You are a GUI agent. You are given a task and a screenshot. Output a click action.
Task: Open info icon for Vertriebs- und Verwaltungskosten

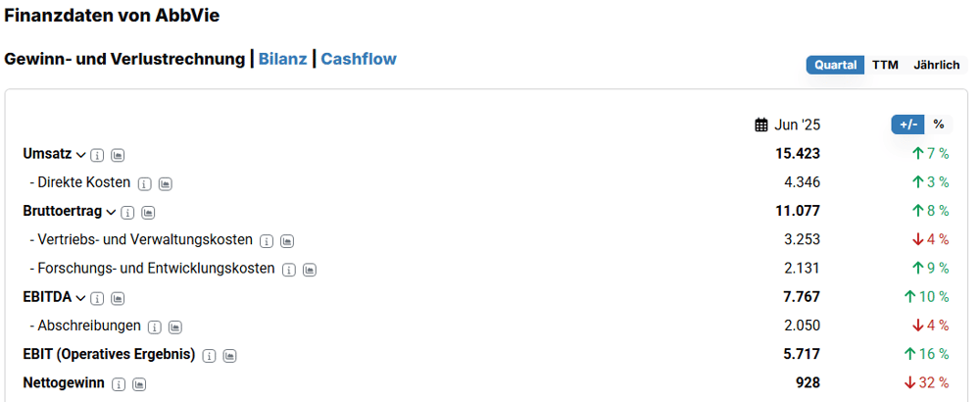(267, 240)
